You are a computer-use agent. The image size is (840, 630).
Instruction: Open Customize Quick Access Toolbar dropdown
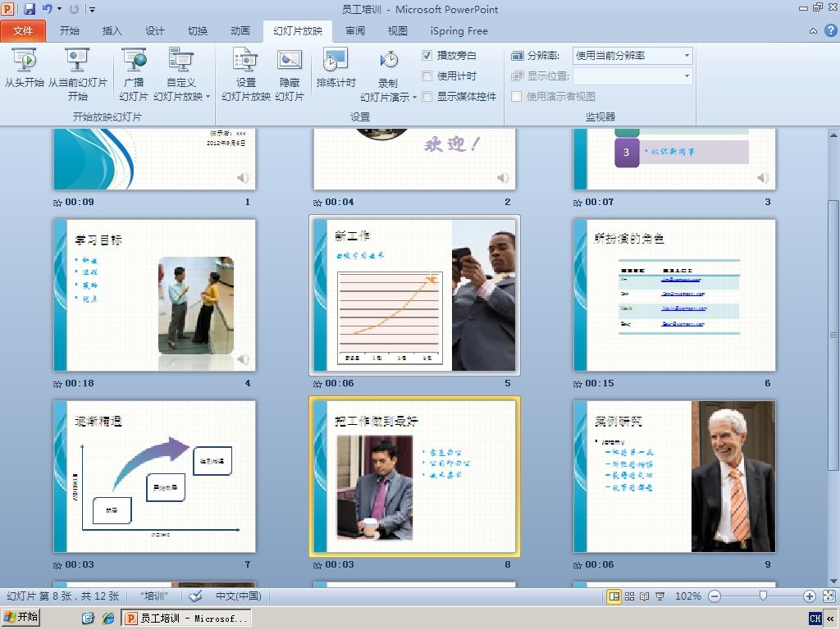tap(92, 9)
